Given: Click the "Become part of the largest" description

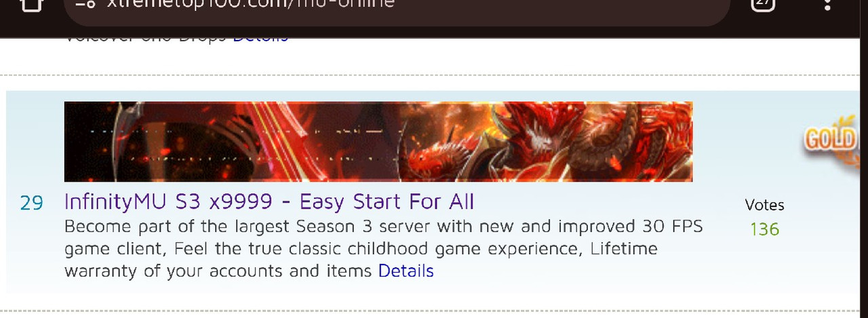Looking at the screenshot, I should point(178,226).
